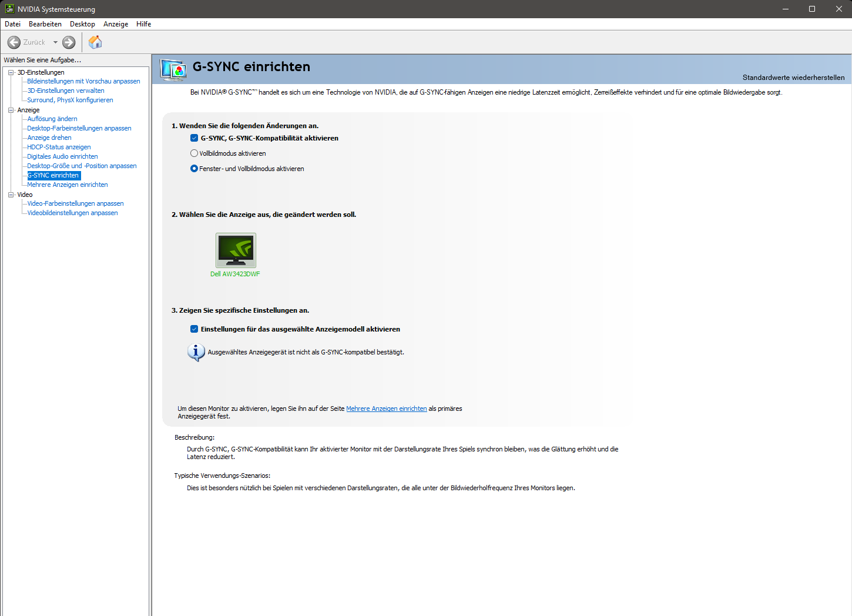Image resolution: width=852 pixels, height=616 pixels.
Task: Open Surround, PhysX konfigurieren
Action: pyautogui.click(x=70, y=100)
